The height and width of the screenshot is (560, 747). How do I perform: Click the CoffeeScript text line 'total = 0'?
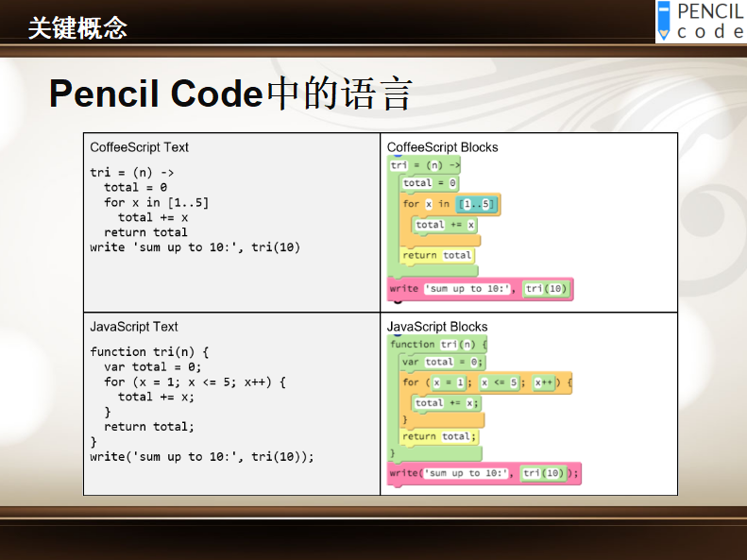(135, 187)
